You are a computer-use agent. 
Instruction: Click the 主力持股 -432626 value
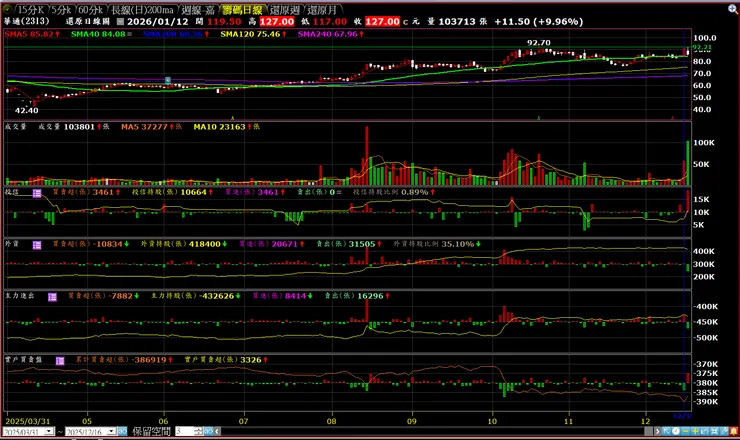click(x=217, y=296)
